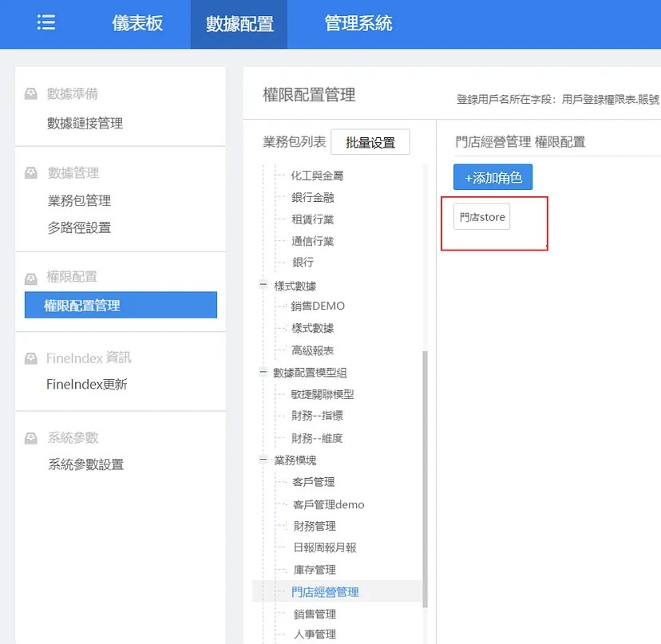Collapse the 業務模塊 tree node
This screenshot has height=644, width=661.
(x=263, y=459)
